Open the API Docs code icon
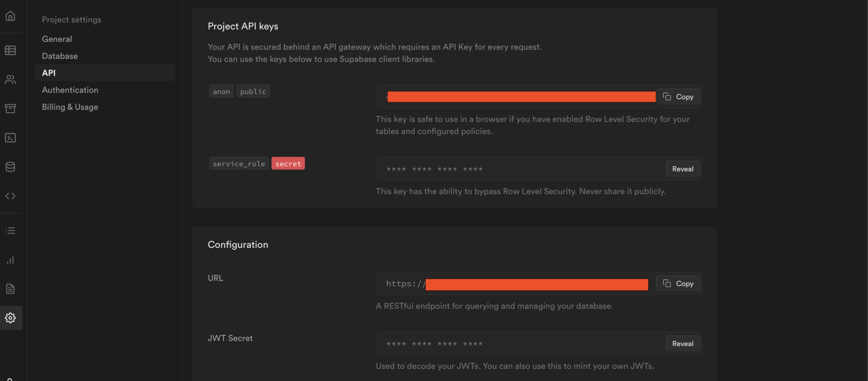Screen dimensions: 868x381 coord(11,196)
